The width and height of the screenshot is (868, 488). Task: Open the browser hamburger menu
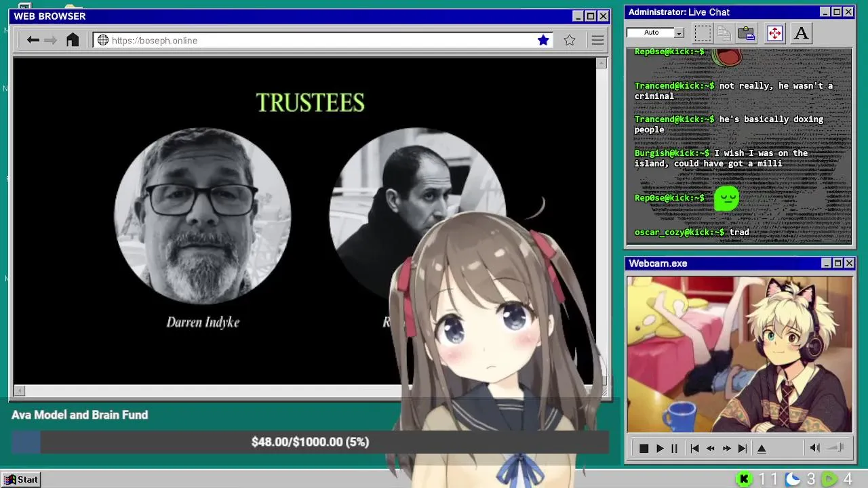pyautogui.click(x=597, y=40)
